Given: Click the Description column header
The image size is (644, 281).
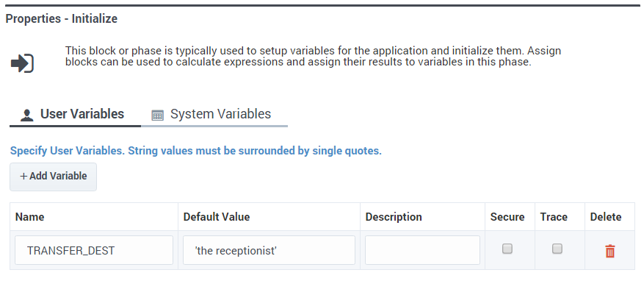Looking at the screenshot, I should pyautogui.click(x=394, y=217).
